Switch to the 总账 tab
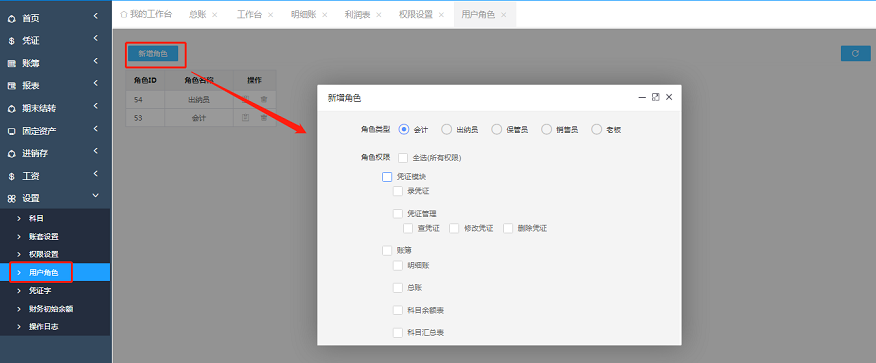876x363 pixels. [198, 15]
